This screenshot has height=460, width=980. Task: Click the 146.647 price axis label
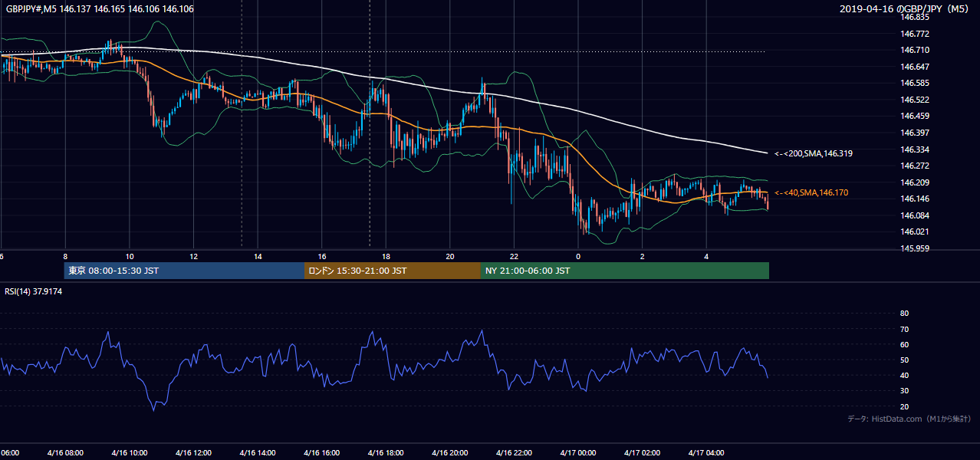[x=916, y=67]
